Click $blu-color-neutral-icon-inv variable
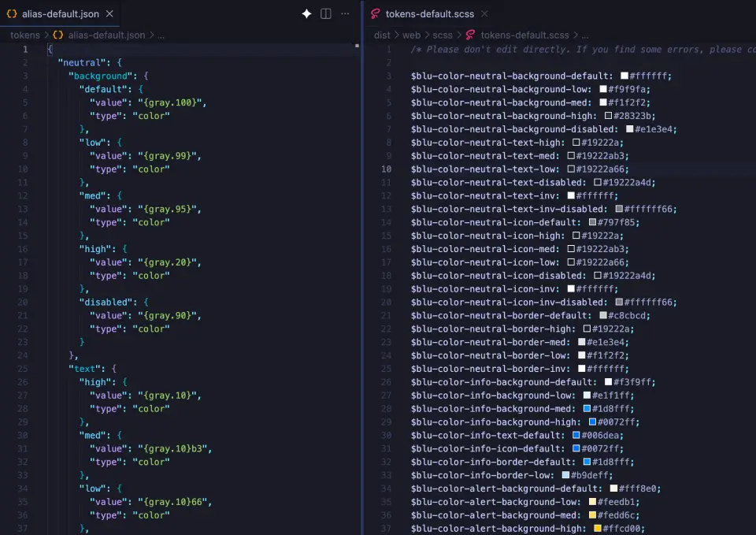The image size is (756, 535). (x=484, y=289)
